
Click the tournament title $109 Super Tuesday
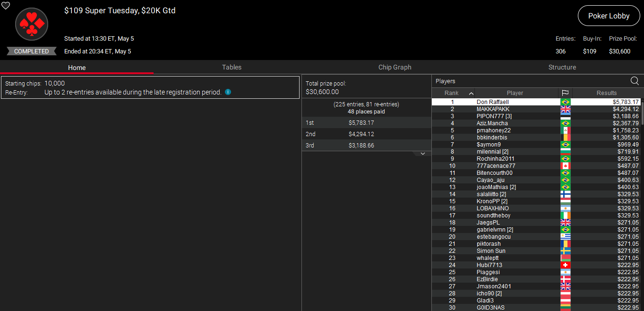[120, 10]
